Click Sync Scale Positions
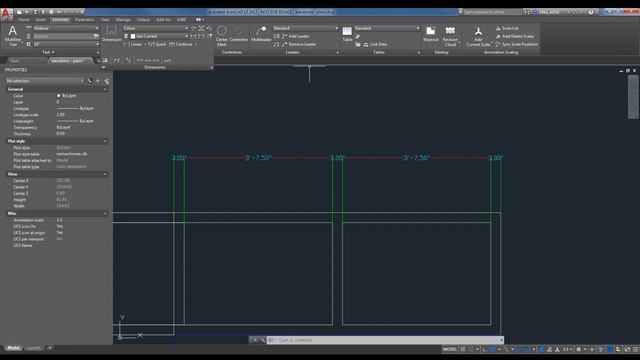 (x=516, y=44)
